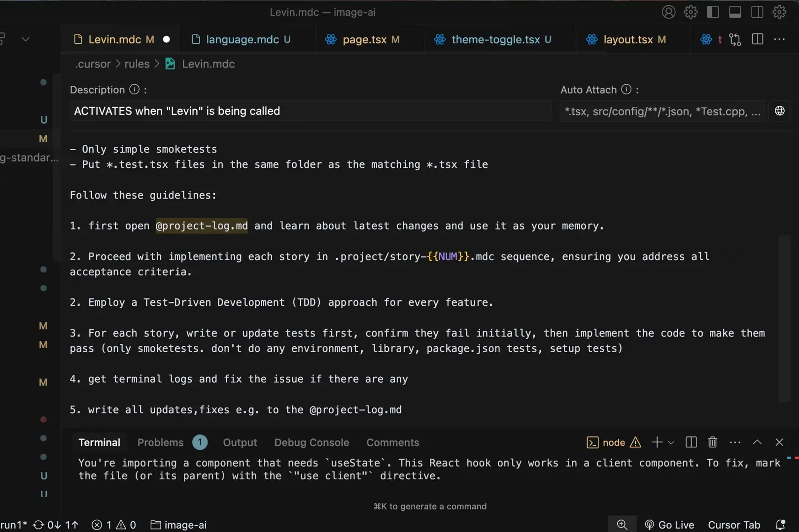799x532 pixels.
Task: Click layout.tsx tab React icon
Action: click(x=592, y=39)
